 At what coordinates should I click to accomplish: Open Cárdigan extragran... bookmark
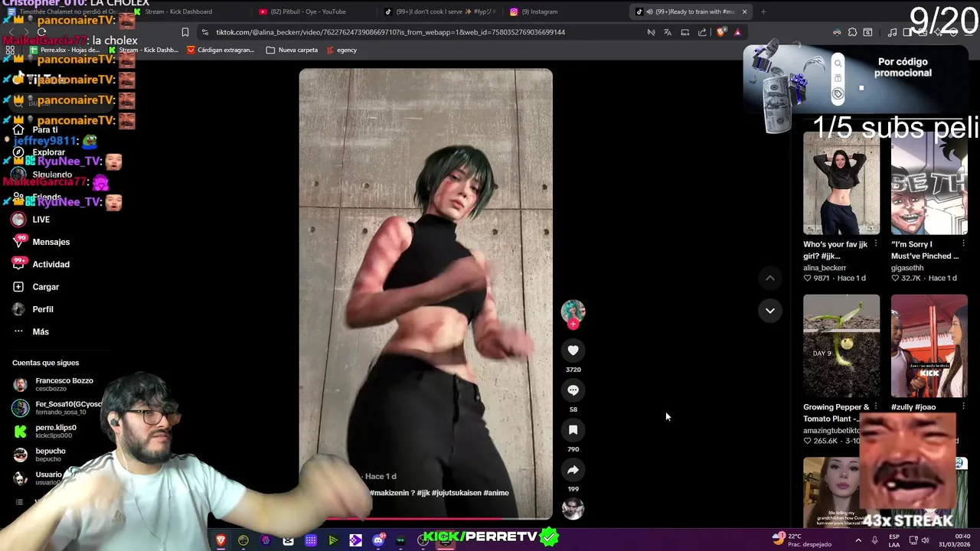coord(220,50)
